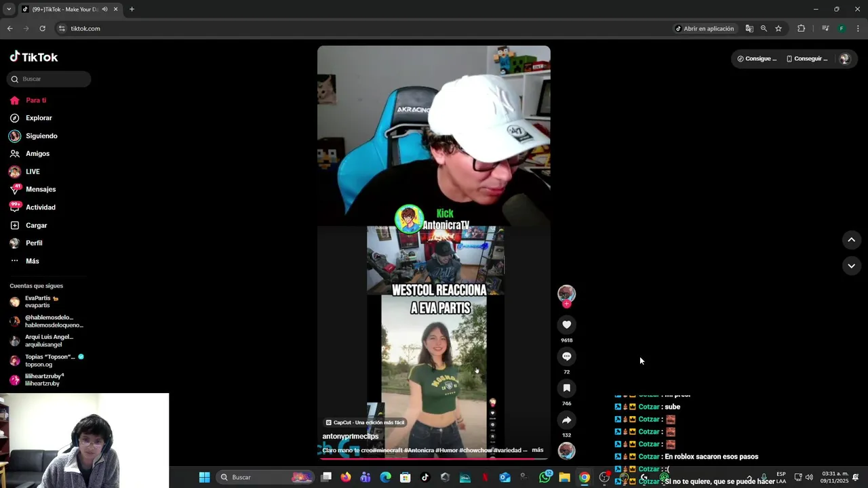Open the zoom magnifier icon in address bar

click(x=764, y=28)
